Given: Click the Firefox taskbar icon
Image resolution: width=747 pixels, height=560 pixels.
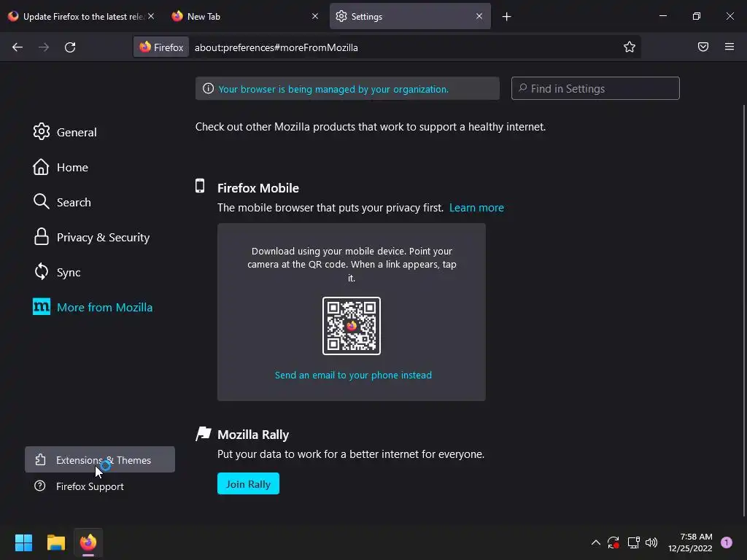Looking at the screenshot, I should [88, 542].
